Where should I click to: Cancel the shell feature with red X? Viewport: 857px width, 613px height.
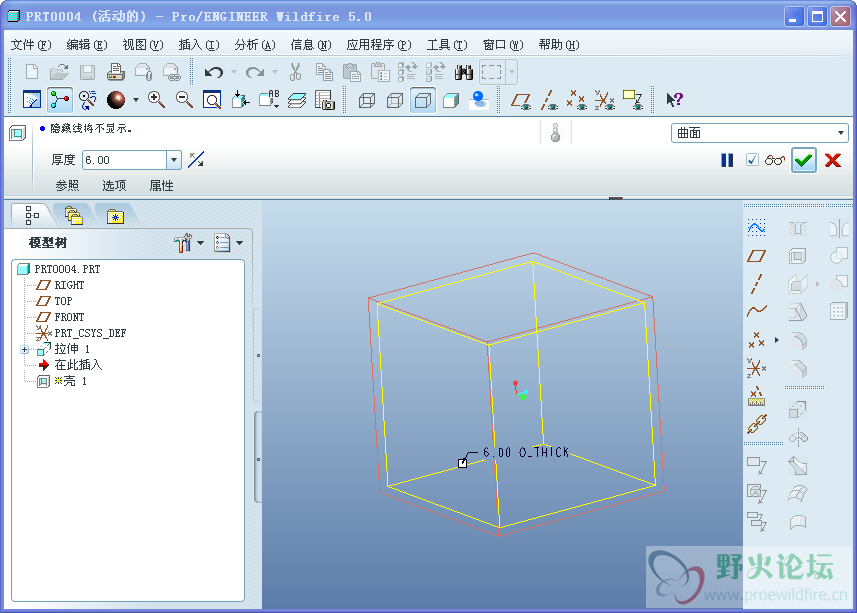pyautogui.click(x=833, y=160)
